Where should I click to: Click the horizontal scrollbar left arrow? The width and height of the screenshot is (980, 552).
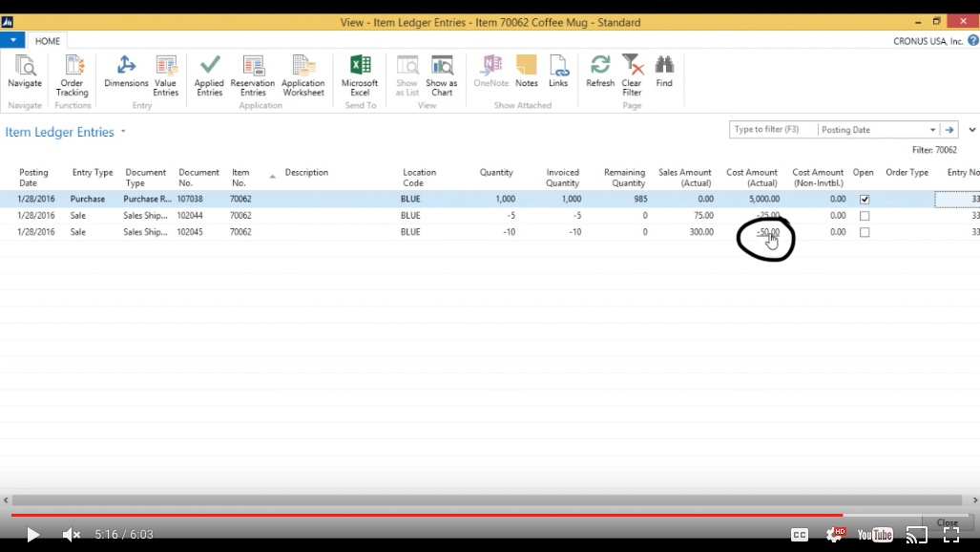(x=6, y=500)
